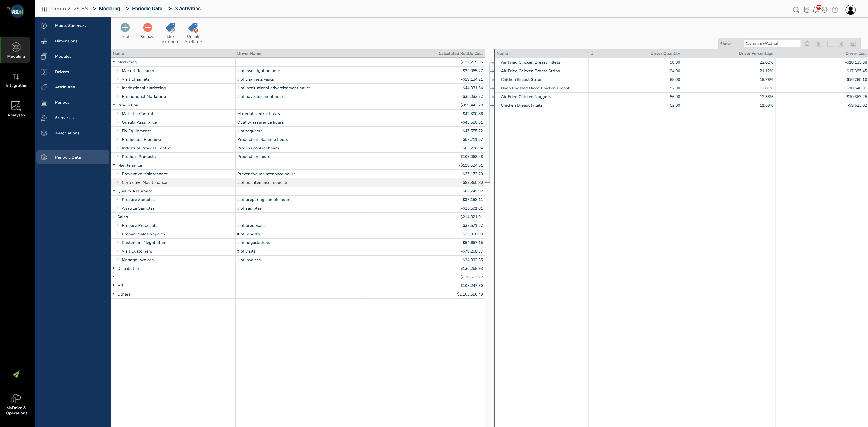Viewport: 868px width, 427px height.
Task: Open the Integration arrows section
Action: pos(16,80)
